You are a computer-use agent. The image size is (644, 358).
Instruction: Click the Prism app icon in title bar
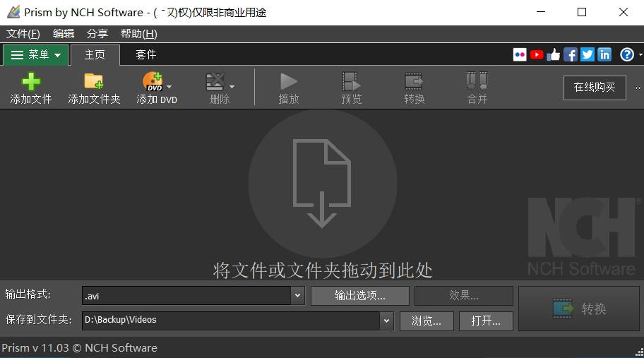pyautogui.click(x=13, y=12)
